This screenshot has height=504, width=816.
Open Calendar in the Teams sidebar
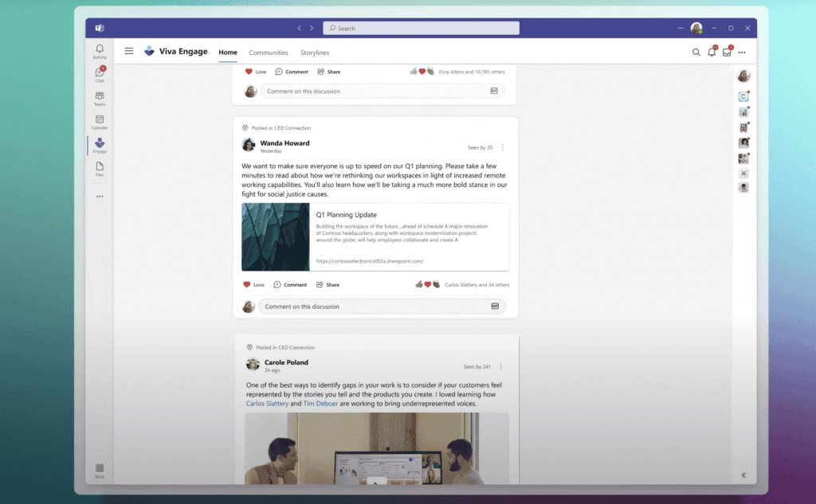(x=100, y=122)
